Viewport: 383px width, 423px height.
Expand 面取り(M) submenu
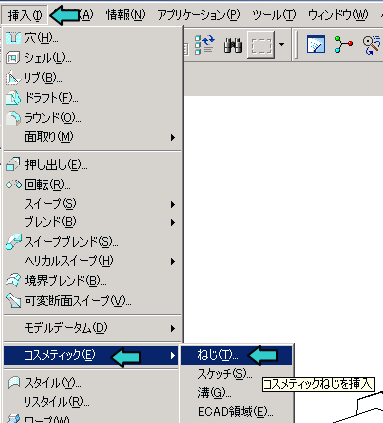point(93,137)
